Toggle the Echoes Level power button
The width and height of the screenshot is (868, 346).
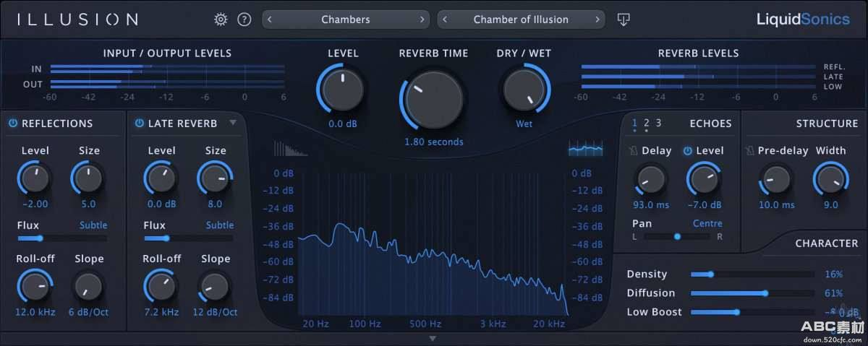687,151
